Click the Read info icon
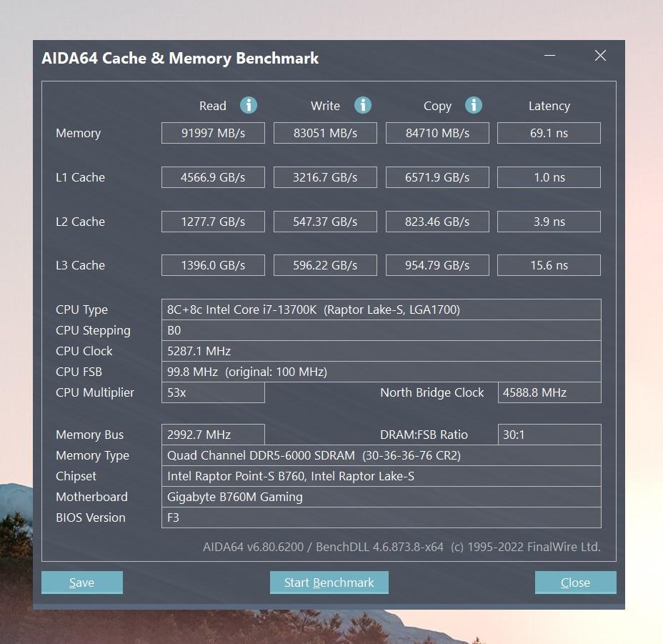 coord(249,105)
